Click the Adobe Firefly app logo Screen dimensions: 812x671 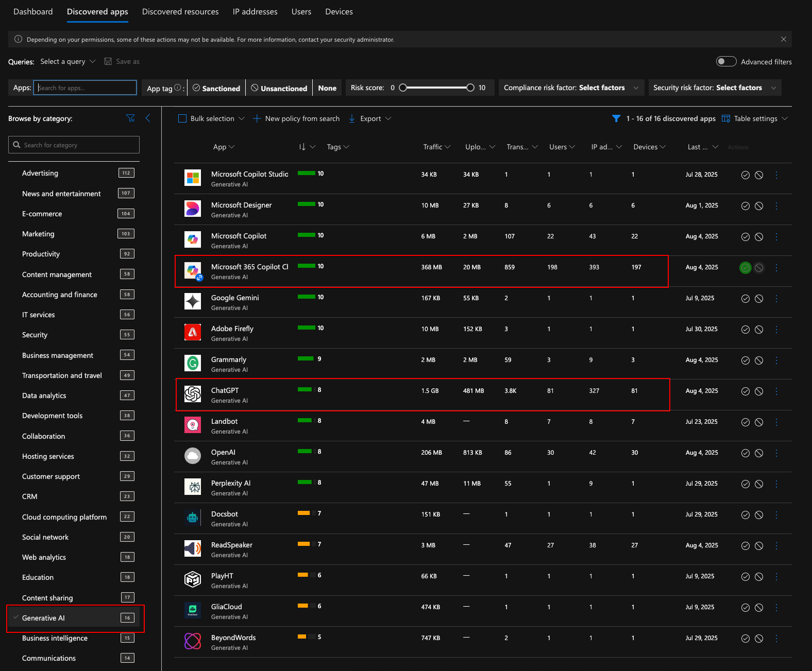[193, 332]
